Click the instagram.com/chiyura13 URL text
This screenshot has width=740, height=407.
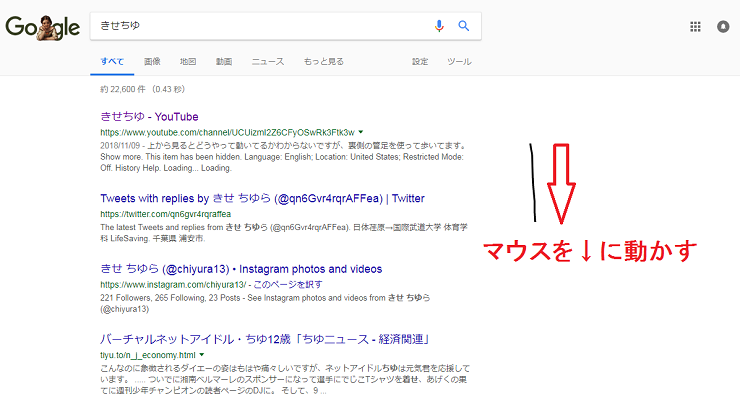tap(173, 284)
